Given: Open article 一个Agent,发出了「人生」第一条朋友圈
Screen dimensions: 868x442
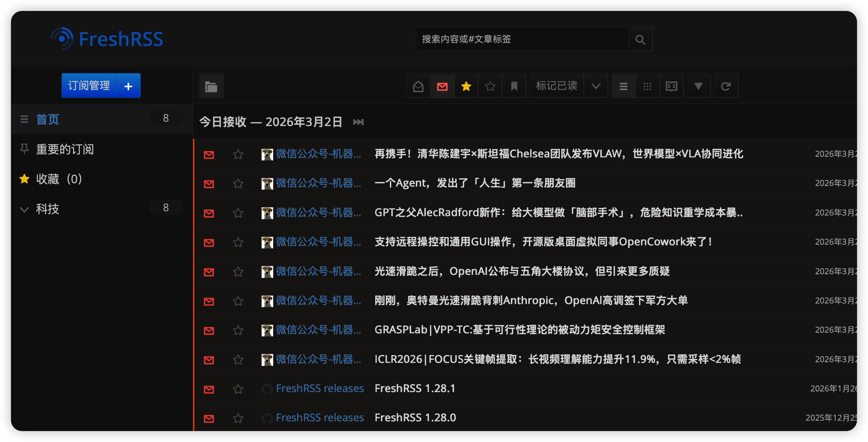Looking at the screenshot, I should coord(475,183).
